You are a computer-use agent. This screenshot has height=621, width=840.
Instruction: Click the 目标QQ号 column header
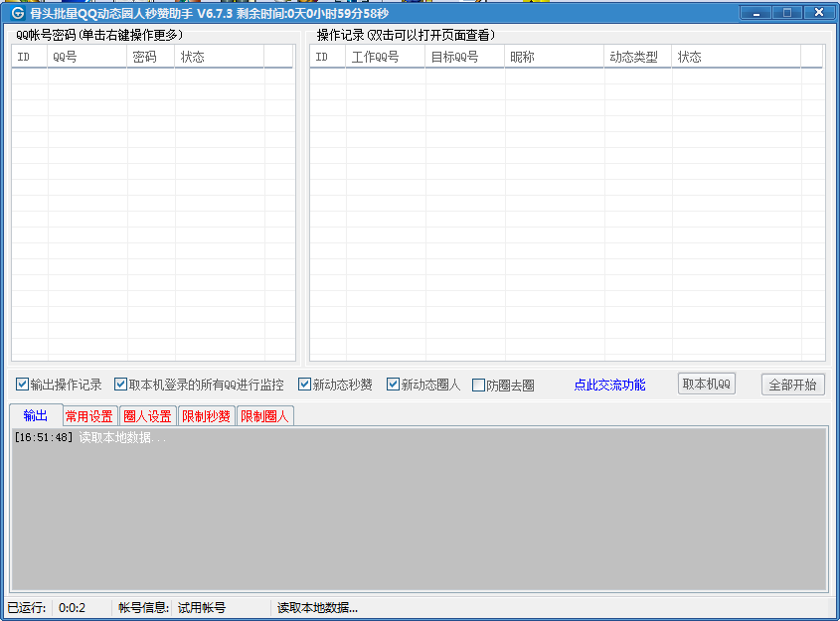tap(465, 57)
